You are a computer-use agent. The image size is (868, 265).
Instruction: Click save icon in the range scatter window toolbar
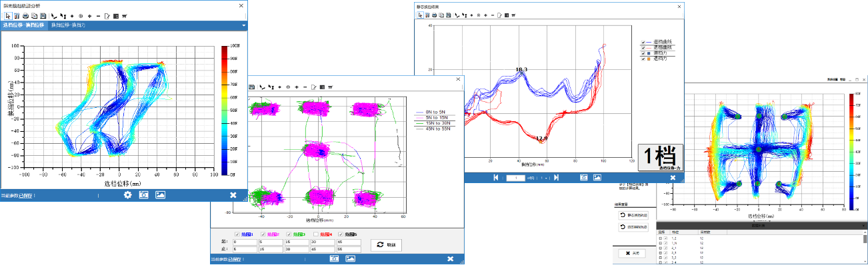(x=251, y=87)
